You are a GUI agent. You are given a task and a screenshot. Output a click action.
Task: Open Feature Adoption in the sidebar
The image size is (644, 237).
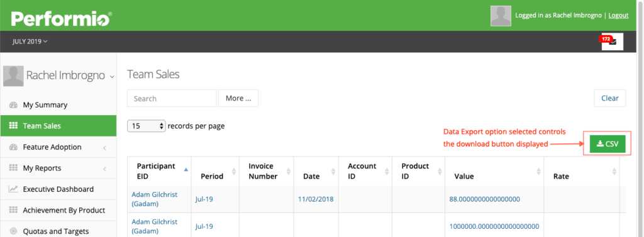(58, 147)
